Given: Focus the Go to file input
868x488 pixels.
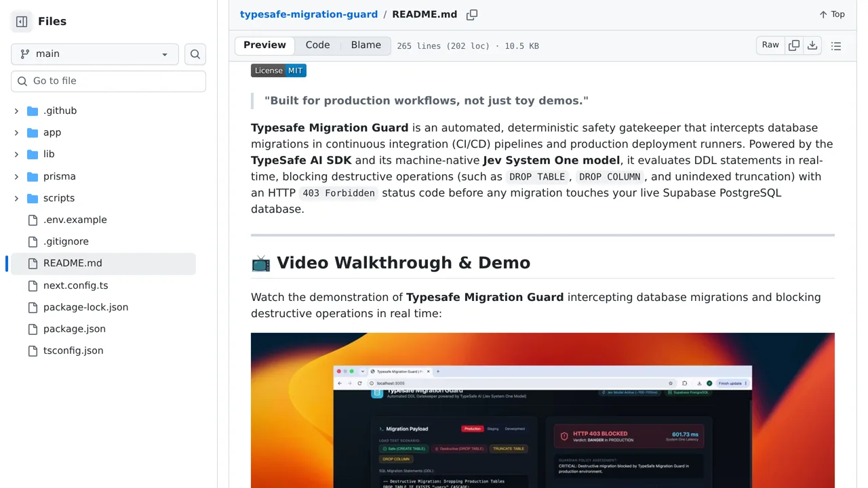Looking at the screenshot, I should coord(108,81).
